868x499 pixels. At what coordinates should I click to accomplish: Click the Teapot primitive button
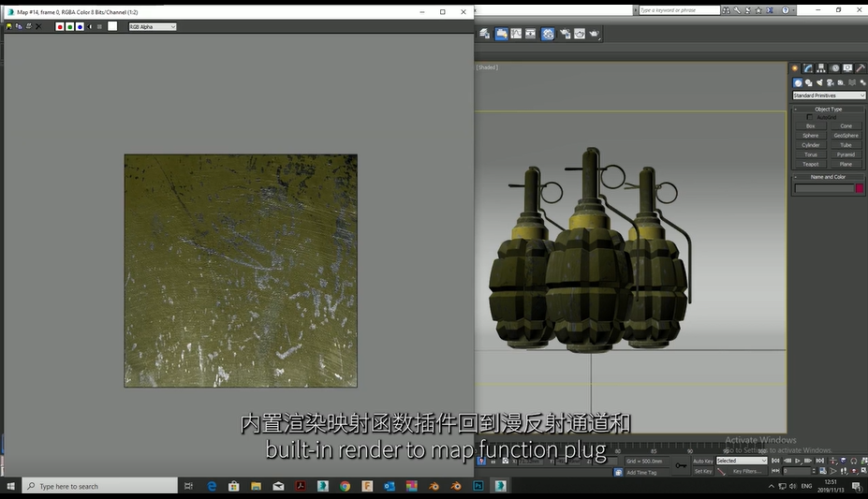(x=811, y=165)
